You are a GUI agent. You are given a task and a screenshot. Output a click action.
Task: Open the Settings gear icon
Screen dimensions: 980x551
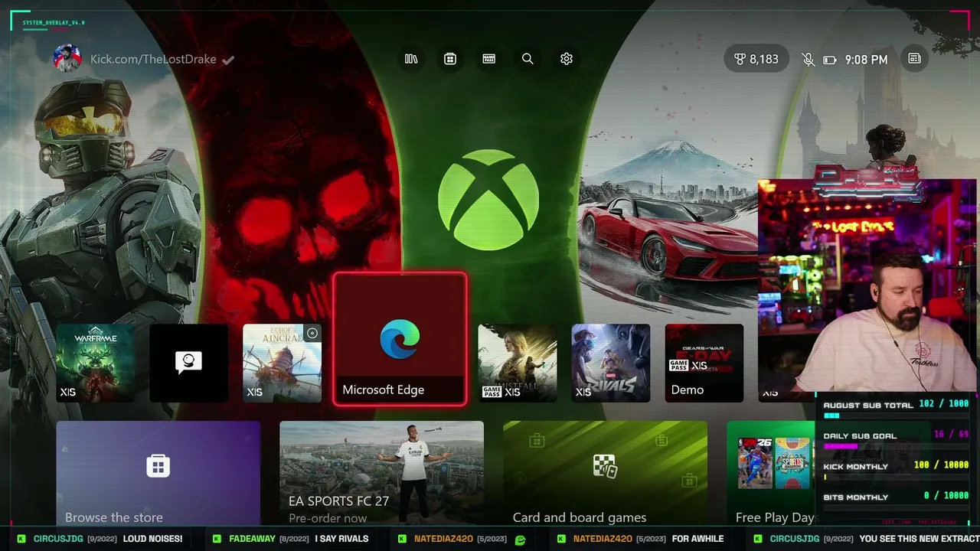point(567,59)
